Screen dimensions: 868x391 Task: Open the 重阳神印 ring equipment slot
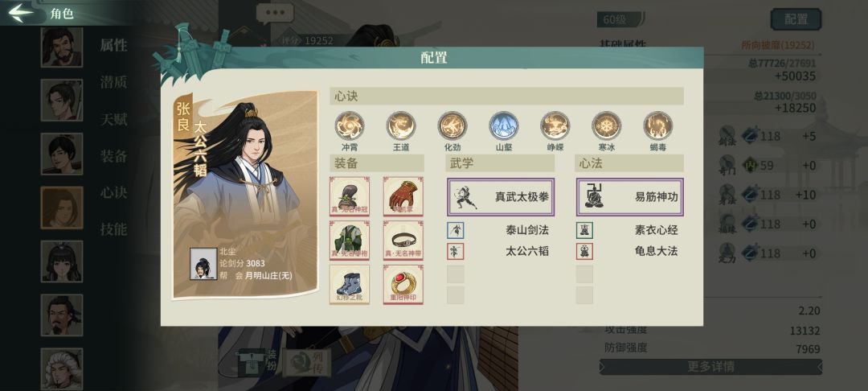pos(403,284)
